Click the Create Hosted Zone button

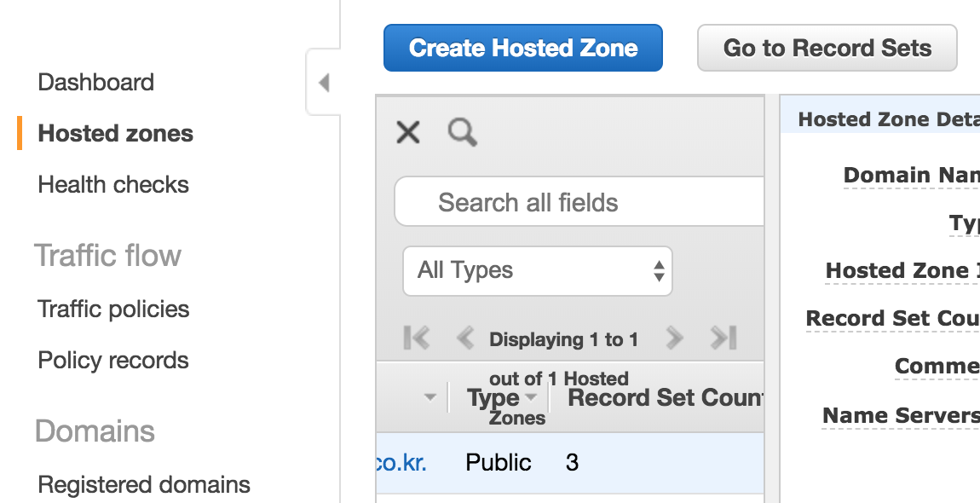522,48
